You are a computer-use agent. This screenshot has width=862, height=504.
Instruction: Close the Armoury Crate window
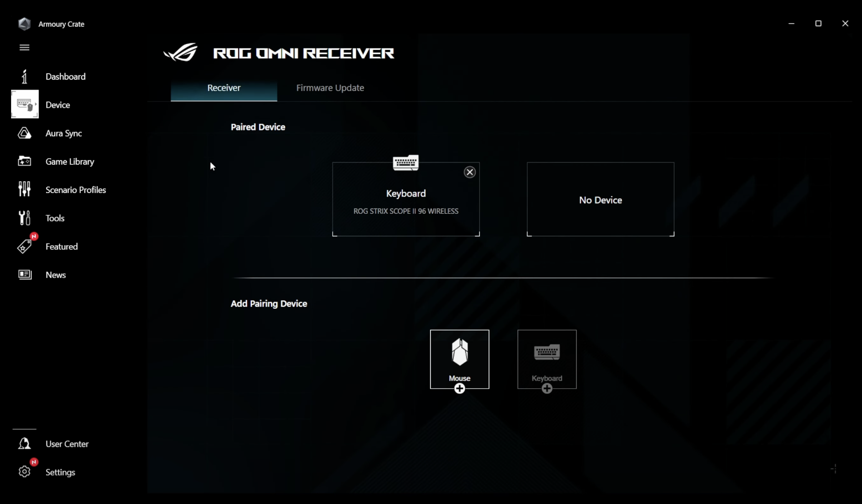point(845,24)
